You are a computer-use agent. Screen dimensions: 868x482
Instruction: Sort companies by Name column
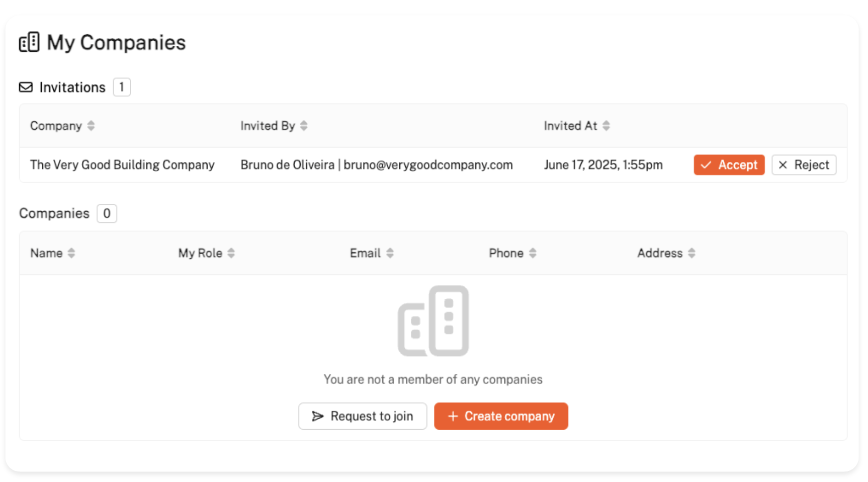(71, 253)
